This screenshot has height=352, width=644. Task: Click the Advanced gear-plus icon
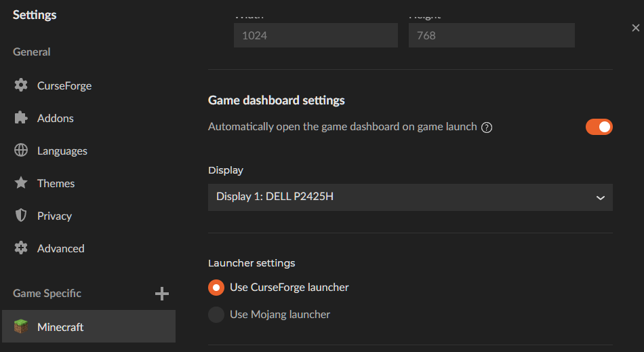(x=21, y=248)
